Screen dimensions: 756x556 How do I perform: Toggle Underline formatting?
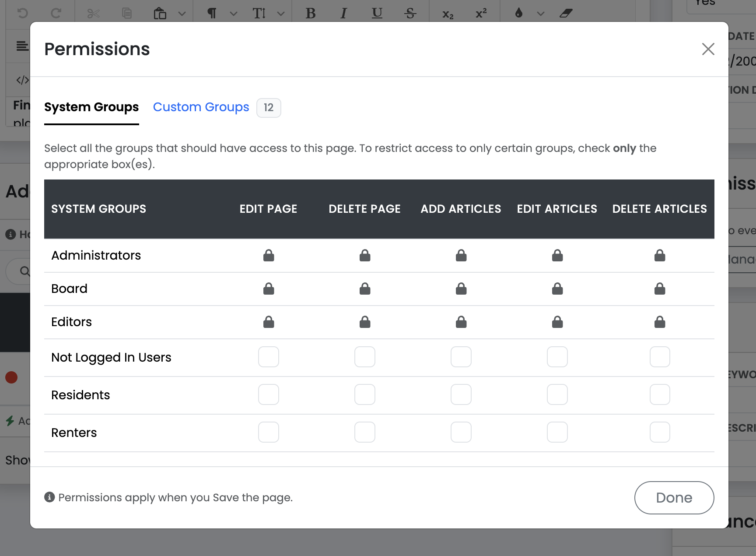click(377, 13)
